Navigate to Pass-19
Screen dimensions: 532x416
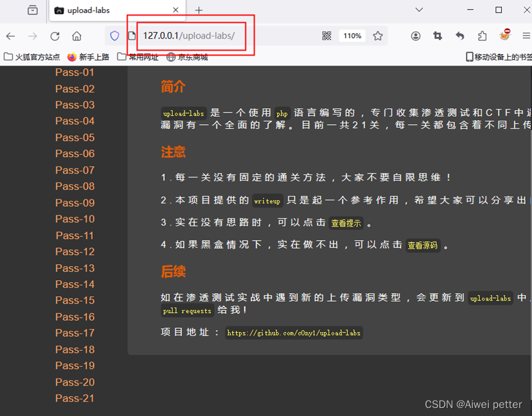[74, 366]
